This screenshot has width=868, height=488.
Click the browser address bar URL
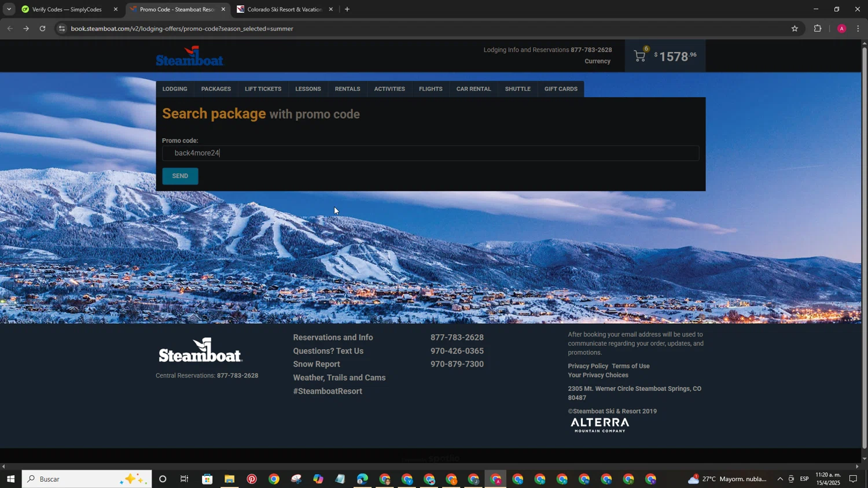182,28
